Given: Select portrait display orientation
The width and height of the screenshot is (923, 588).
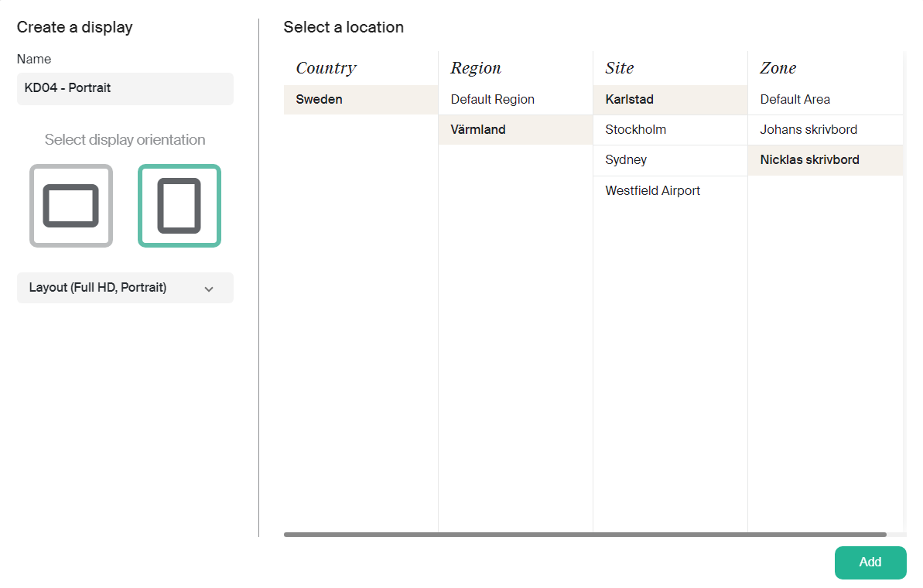Looking at the screenshot, I should pos(179,206).
